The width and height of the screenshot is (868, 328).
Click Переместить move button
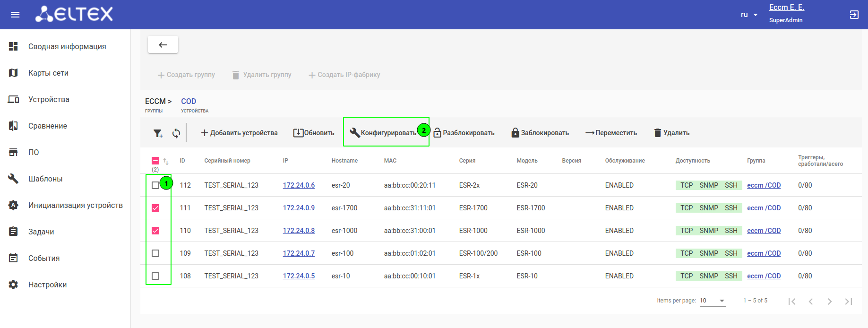pos(611,133)
